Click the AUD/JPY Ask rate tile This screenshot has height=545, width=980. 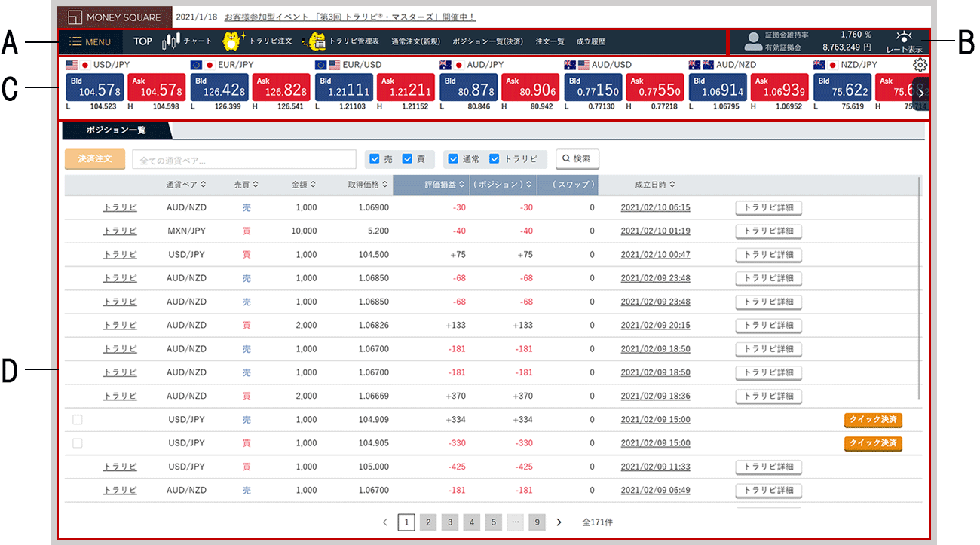[530, 87]
